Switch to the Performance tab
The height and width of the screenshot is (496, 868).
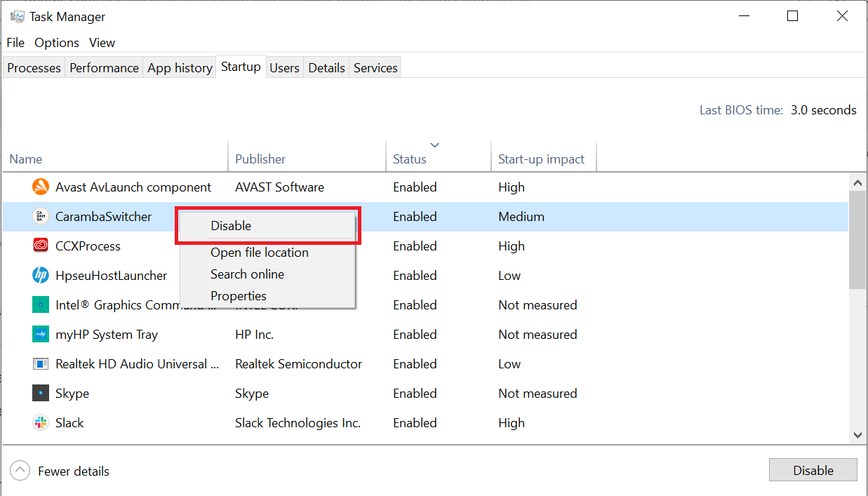[x=103, y=67]
